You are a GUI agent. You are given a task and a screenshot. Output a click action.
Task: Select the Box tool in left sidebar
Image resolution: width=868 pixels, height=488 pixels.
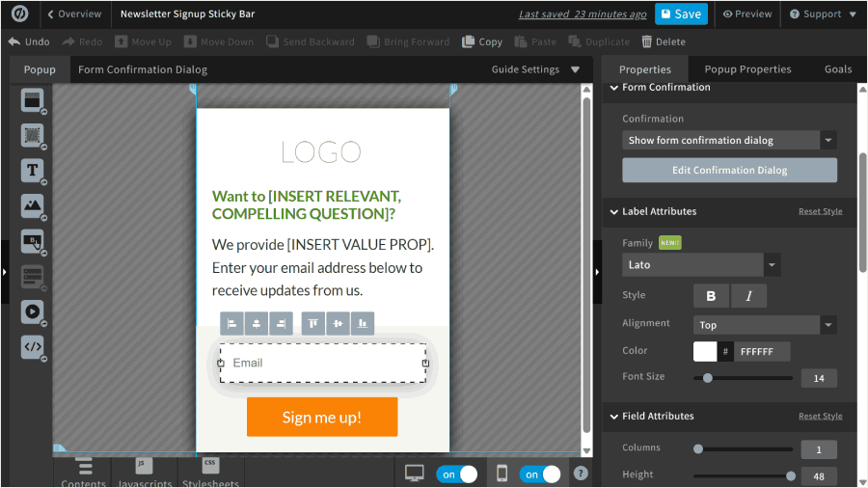[32, 135]
